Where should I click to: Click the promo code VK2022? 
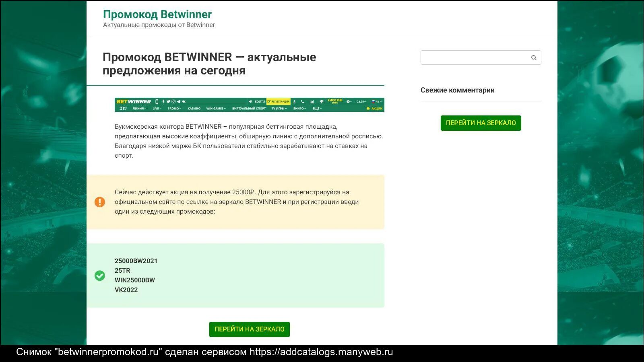126,290
